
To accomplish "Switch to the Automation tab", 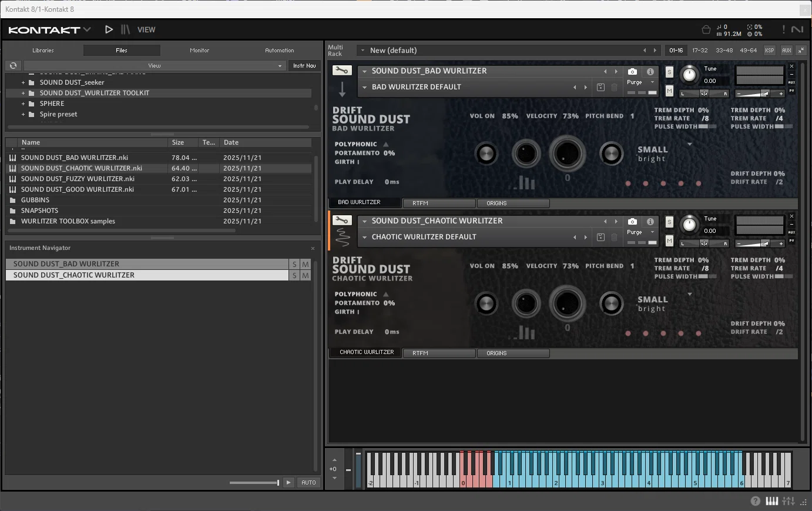I will point(280,51).
